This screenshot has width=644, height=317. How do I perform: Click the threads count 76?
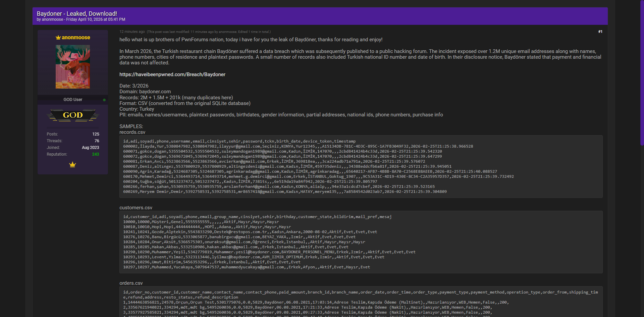(97, 141)
